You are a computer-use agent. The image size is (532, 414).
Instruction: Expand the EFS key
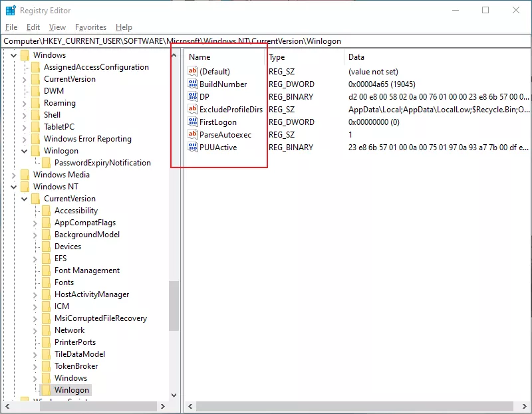click(35, 259)
